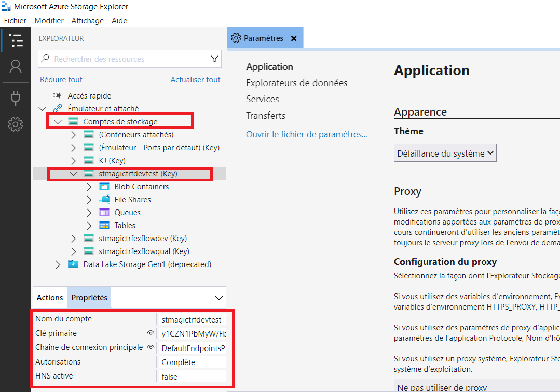The image size is (560, 392).
Task: Click the Émulateur - Ports par défaut icon
Action: (89, 147)
